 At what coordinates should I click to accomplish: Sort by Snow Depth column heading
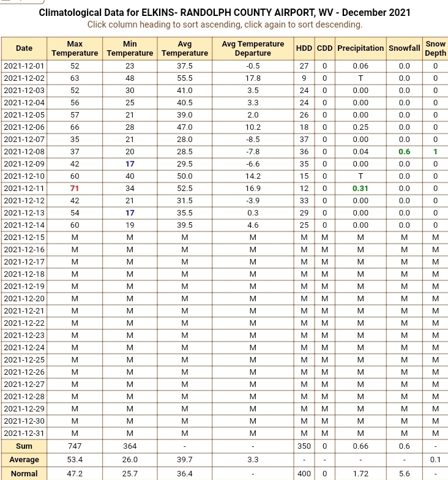pos(435,48)
